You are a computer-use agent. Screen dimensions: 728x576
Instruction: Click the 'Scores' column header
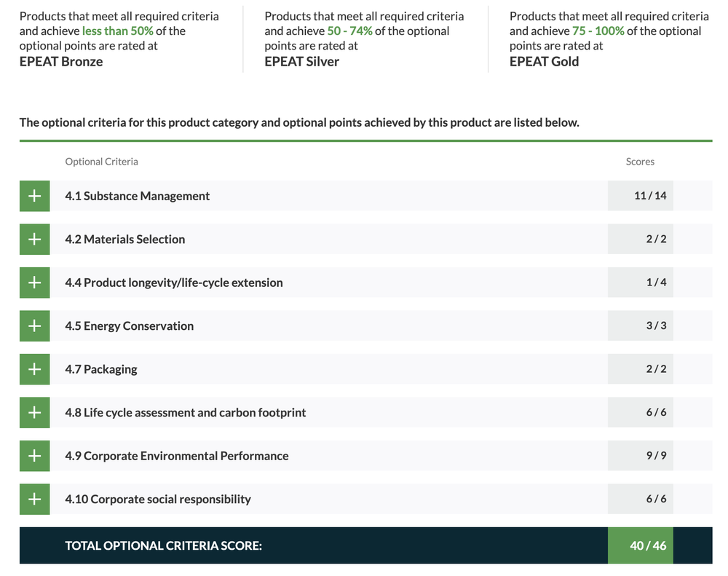640,162
